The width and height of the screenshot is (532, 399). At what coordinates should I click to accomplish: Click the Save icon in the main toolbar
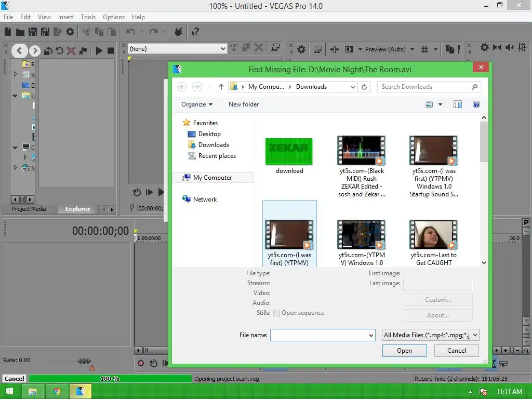pyautogui.click(x=33, y=32)
